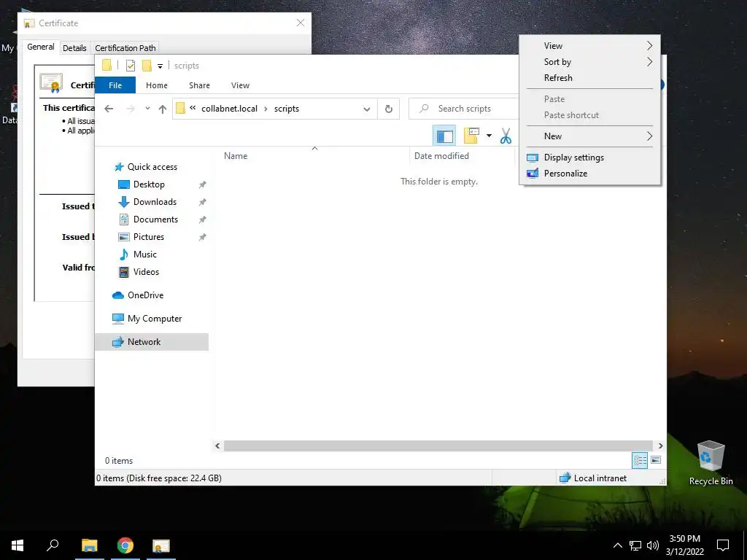Click the pin icon next to Downloads

203,202
